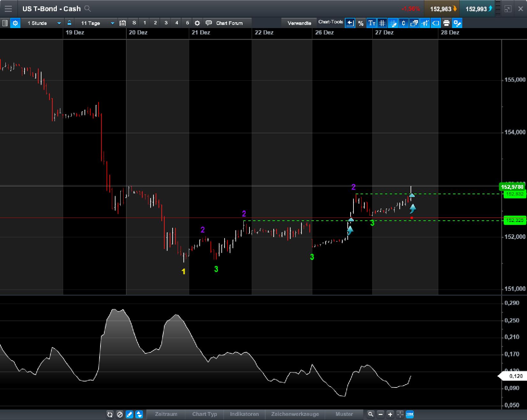Expand the 11 Tage period dropdown

[112, 23]
